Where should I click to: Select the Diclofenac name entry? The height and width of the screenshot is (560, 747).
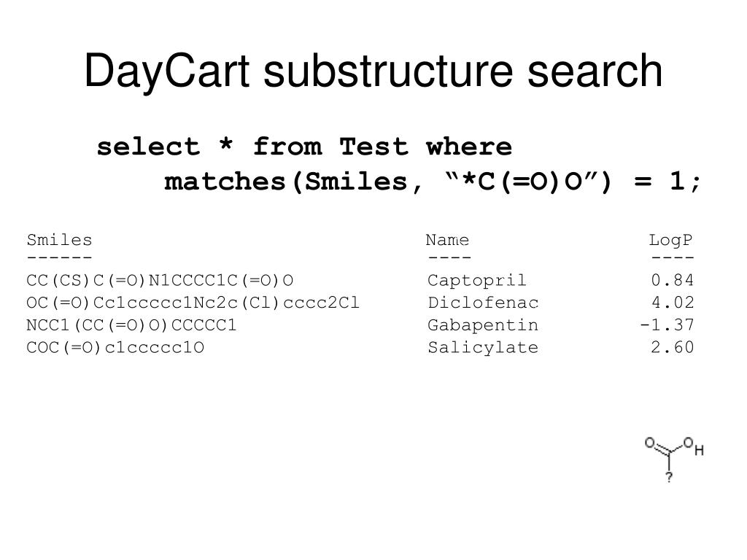pos(483,303)
